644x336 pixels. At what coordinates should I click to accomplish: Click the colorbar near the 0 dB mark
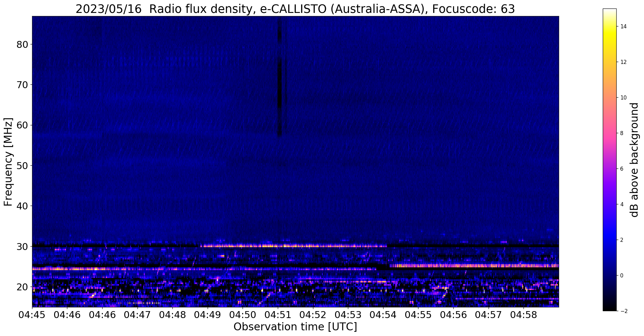pos(609,276)
